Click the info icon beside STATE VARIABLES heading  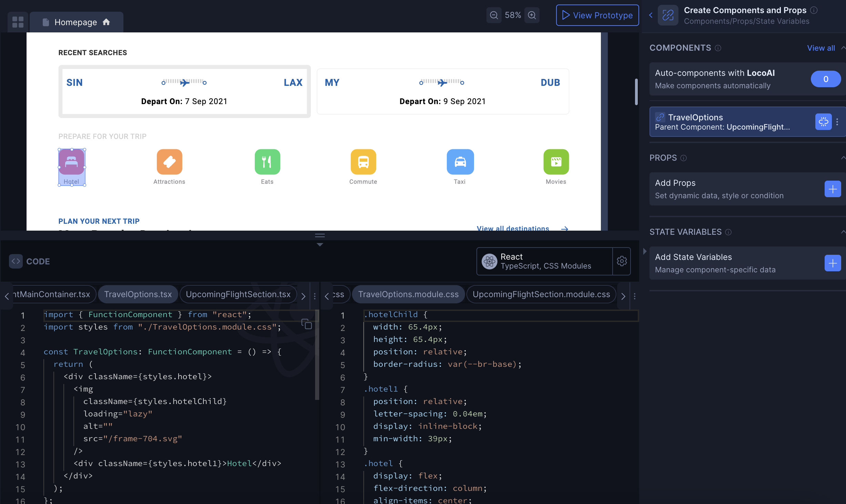pyautogui.click(x=729, y=232)
